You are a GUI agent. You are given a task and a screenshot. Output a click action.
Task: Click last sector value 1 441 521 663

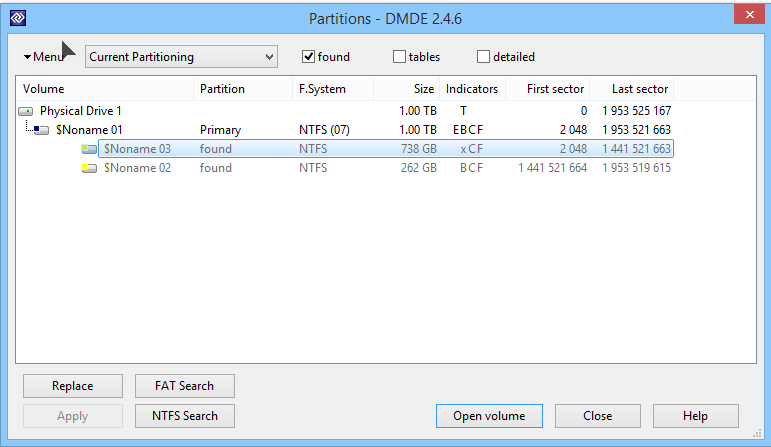(x=636, y=149)
